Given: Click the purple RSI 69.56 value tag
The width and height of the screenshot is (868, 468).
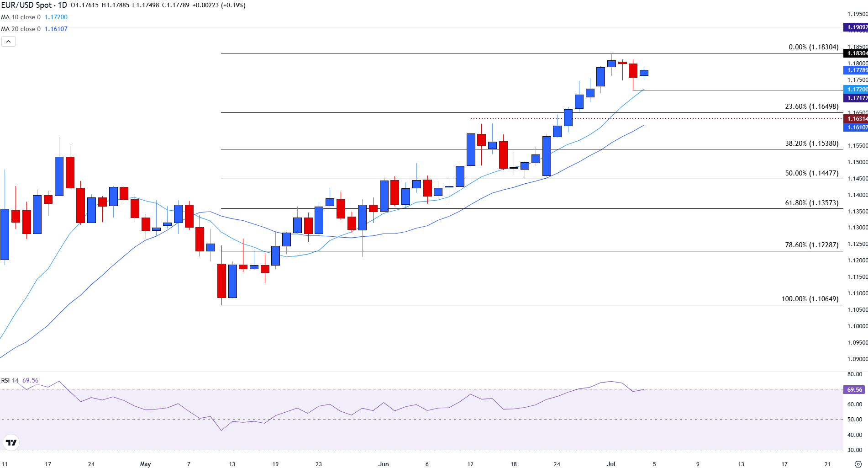Looking at the screenshot, I should coord(854,390).
